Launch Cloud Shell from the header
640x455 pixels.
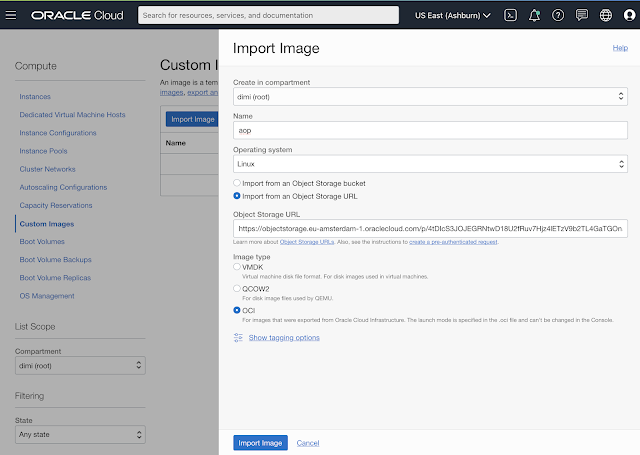coord(510,16)
